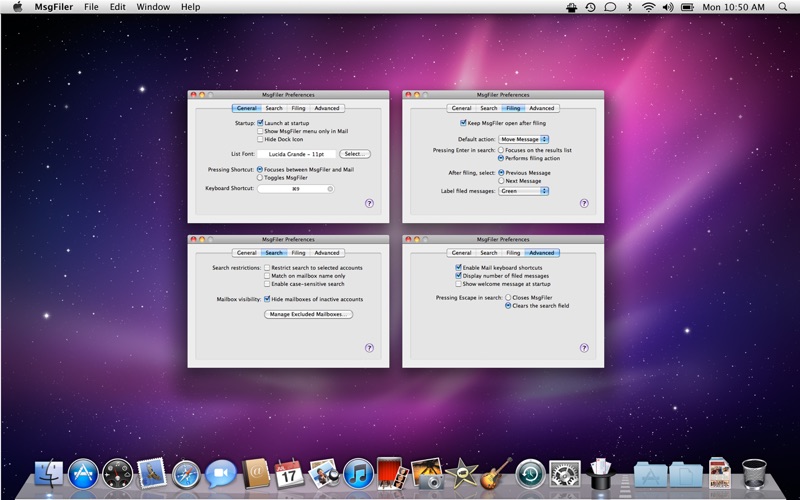The height and width of the screenshot is (500, 800).
Task: Enable Show MsgFiler menu only in Mail
Action: click(260, 131)
